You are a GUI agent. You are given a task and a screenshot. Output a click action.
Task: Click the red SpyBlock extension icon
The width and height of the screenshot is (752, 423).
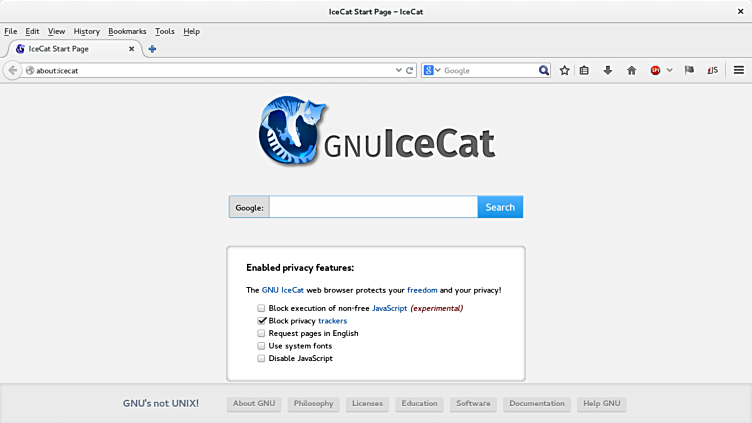coord(655,70)
